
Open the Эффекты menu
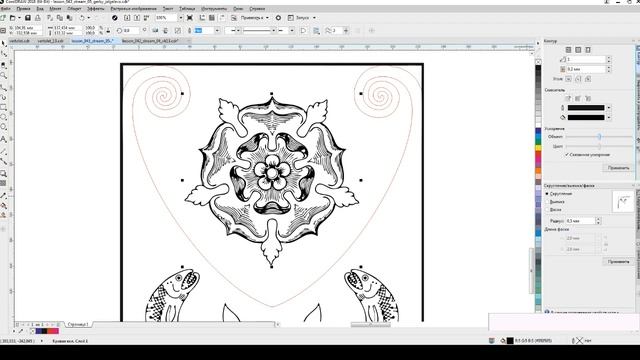pyautogui.click(x=96, y=9)
